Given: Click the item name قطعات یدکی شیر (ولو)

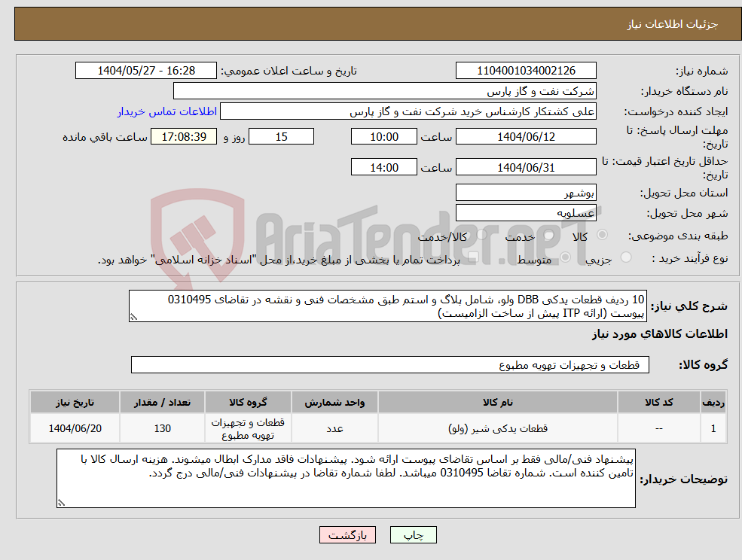Looking at the screenshot, I should (x=497, y=428).
